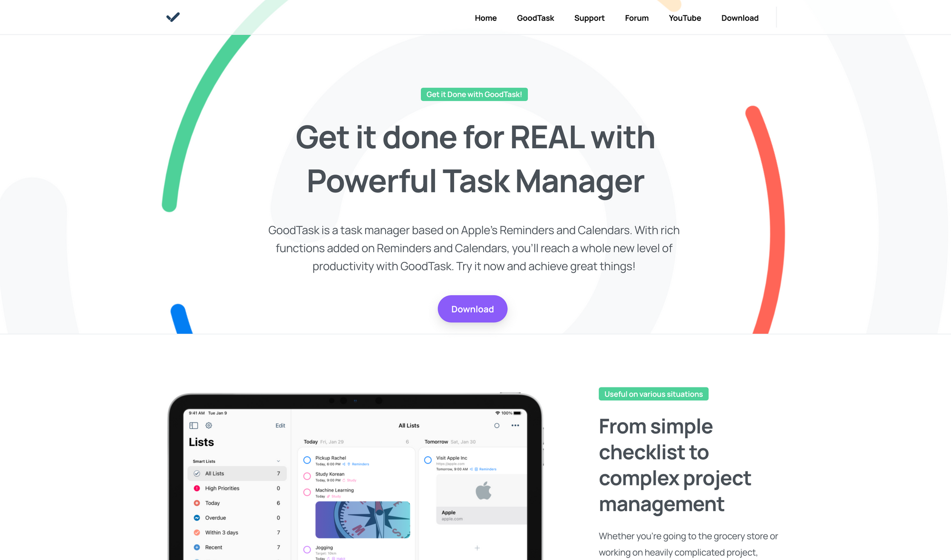
Task: Click the Today smart list icon
Action: 196,502
